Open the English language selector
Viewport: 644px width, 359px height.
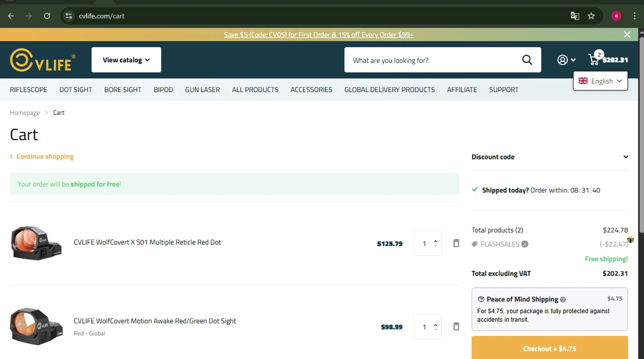click(x=600, y=81)
